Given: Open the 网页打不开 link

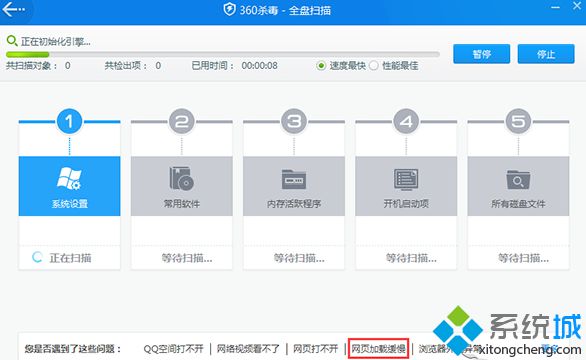Looking at the screenshot, I should tap(316, 349).
